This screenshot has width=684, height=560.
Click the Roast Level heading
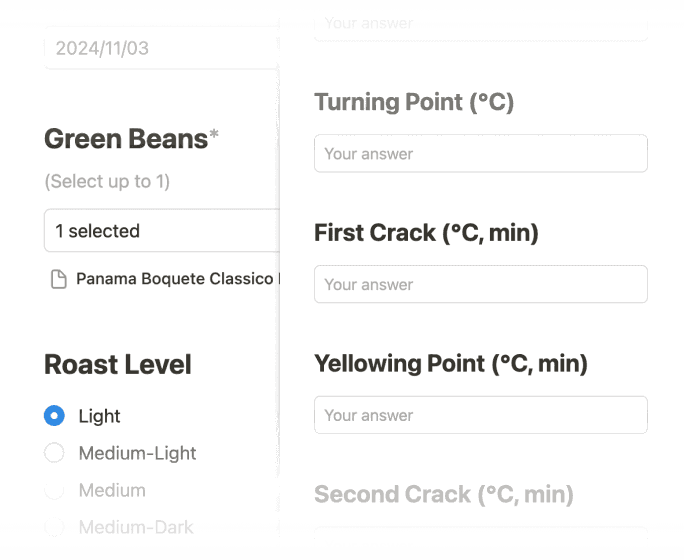[x=118, y=364]
